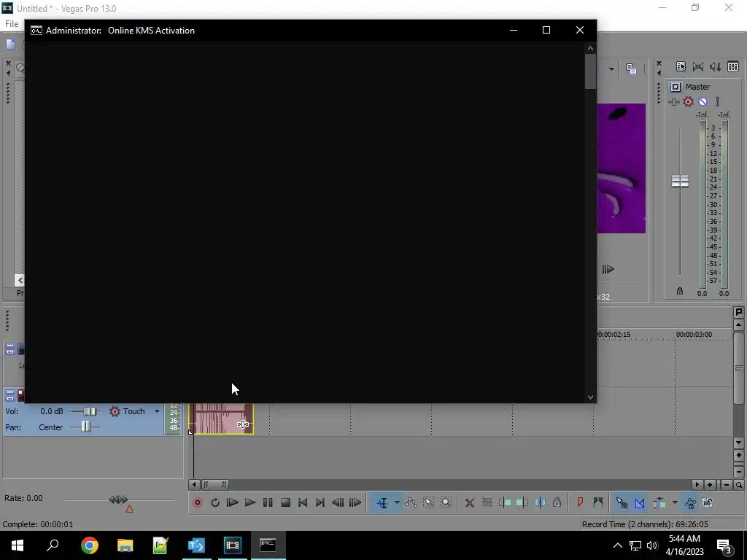Viewport: 747px width, 560px height.
Task: Open Master FX plug-in chain icon
Action: [x=673, y=101]
